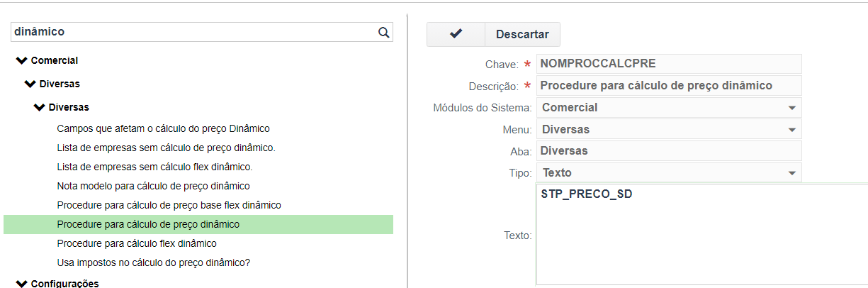Click the Descartar button
The height and width of the screenshot is (288, 868).
[522, 34]
